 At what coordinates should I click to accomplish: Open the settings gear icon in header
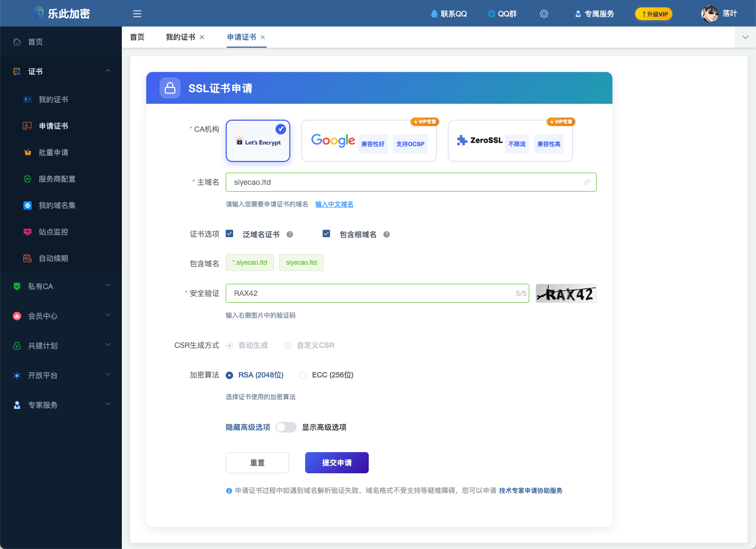point(544,14)
